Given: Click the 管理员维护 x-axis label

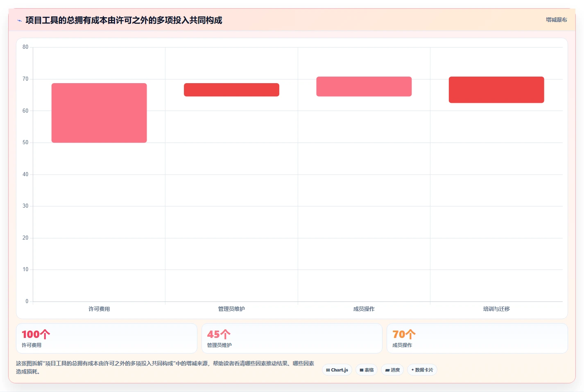Looking at the screenshot, I should [231, 309].
